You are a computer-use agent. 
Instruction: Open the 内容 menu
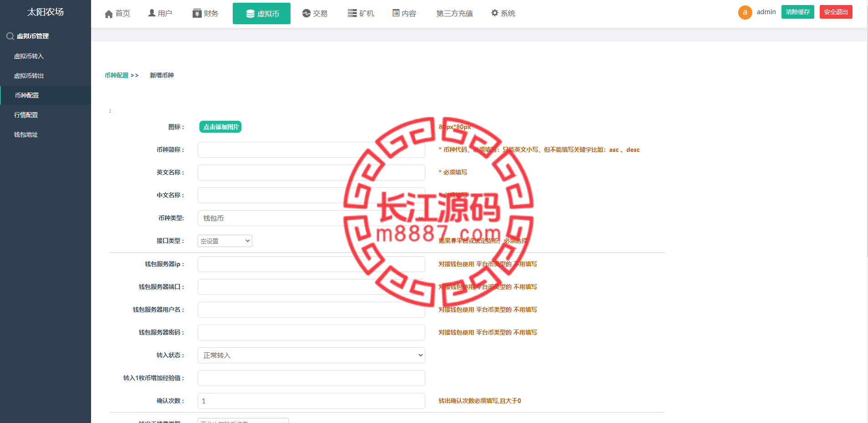point(404,14)
